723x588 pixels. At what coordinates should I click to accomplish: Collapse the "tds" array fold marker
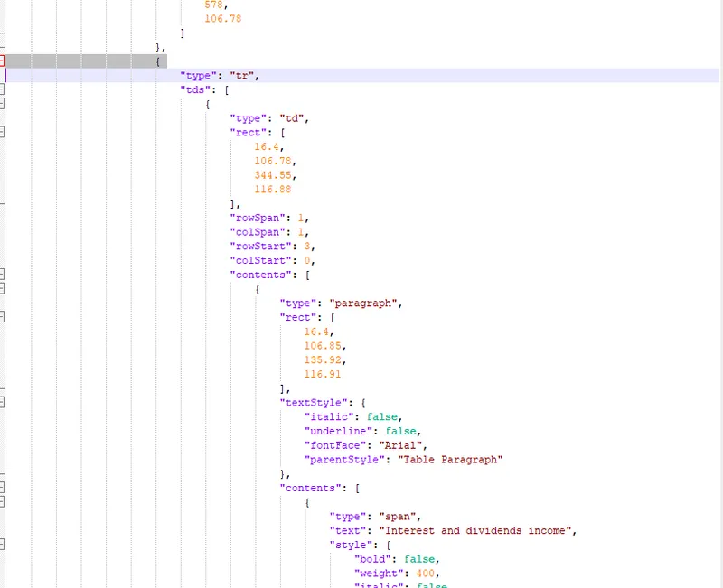tap(4, 89)
